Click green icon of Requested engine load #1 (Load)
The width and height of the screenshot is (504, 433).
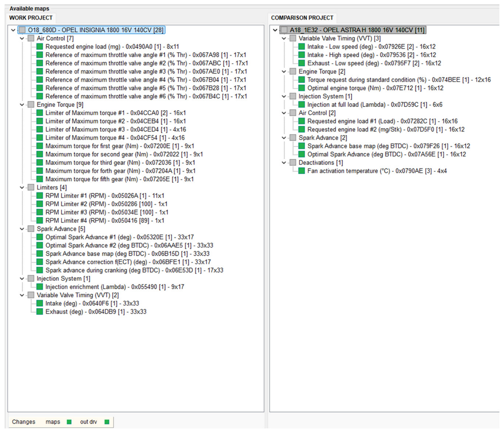click(301, 121)
